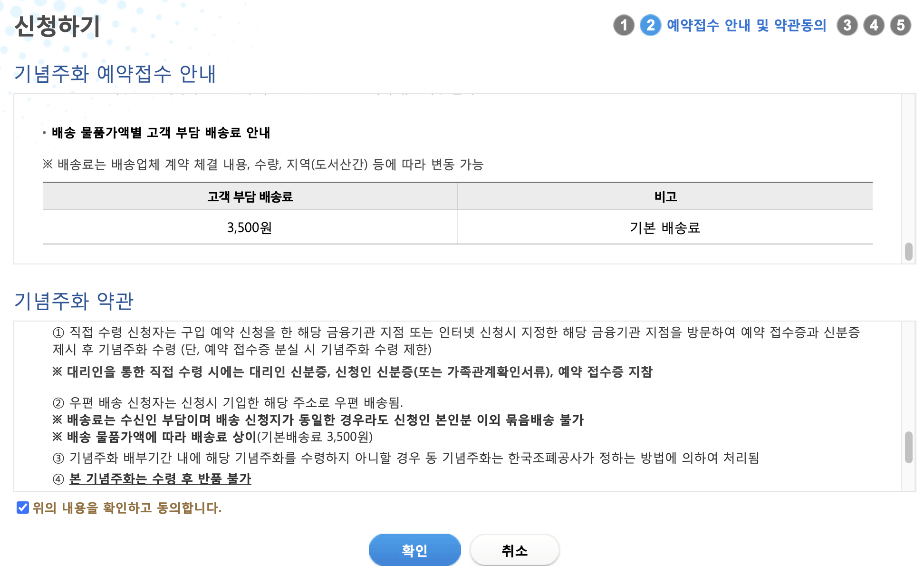Viewport: 924px width, 586px height.
Task: Go to the step 3 circle indicator
Action: 847,25
